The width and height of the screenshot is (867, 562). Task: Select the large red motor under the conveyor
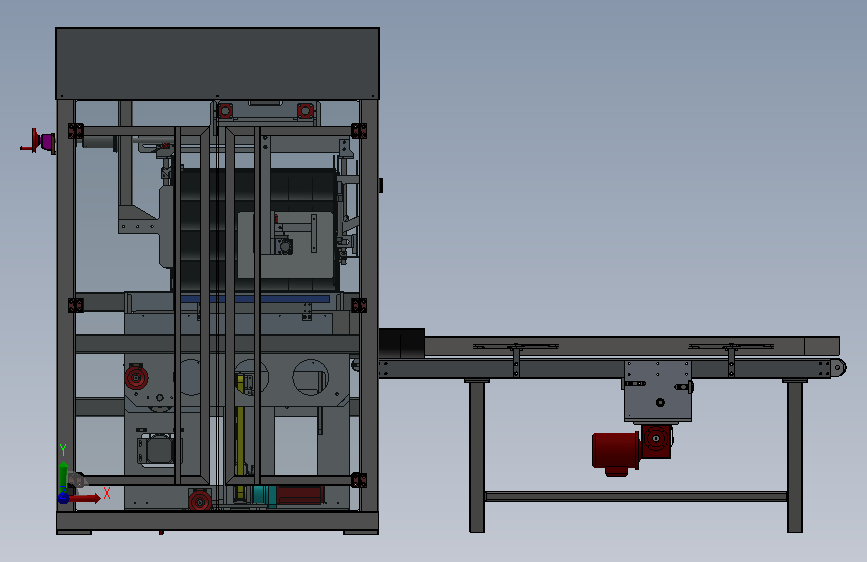coord(616,452)
